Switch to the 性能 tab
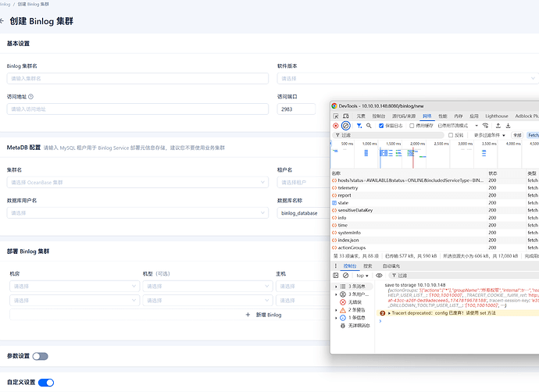Screen dimensions: 539x392 point(443,116)
